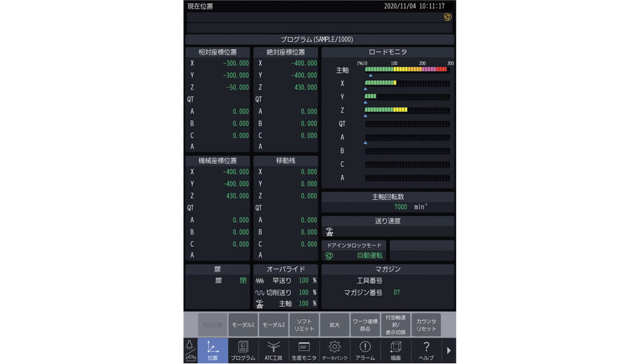Image resolution: width=639 pixels, height=364 pixels.
Task: Open the ヘルプ question mark icon
Action: coord(426,350)
